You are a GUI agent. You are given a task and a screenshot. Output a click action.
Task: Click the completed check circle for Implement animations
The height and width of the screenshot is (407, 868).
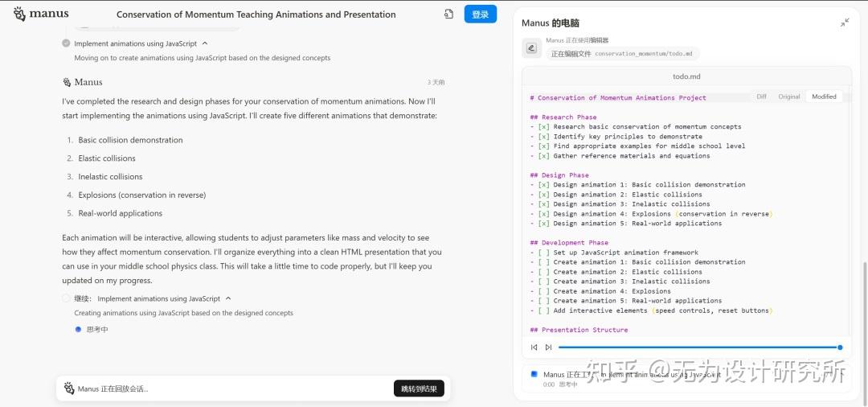point(66,43)
